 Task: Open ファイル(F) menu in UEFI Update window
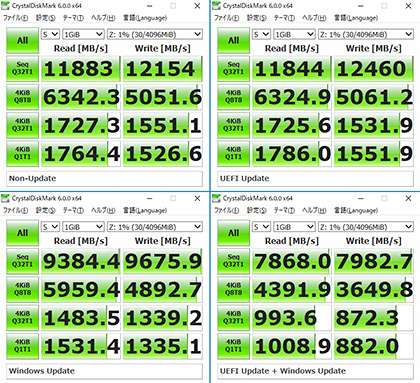click(226, 18)
